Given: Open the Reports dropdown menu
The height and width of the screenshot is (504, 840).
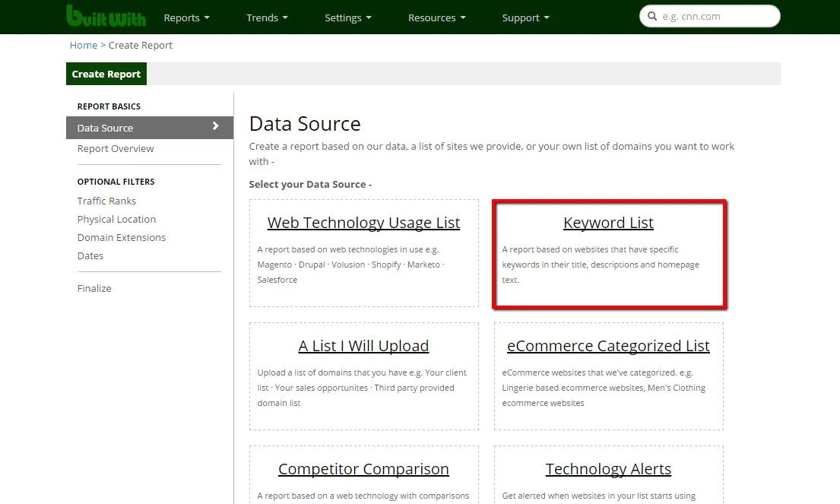Looking at the screenshot, I should tap(186, 17).
